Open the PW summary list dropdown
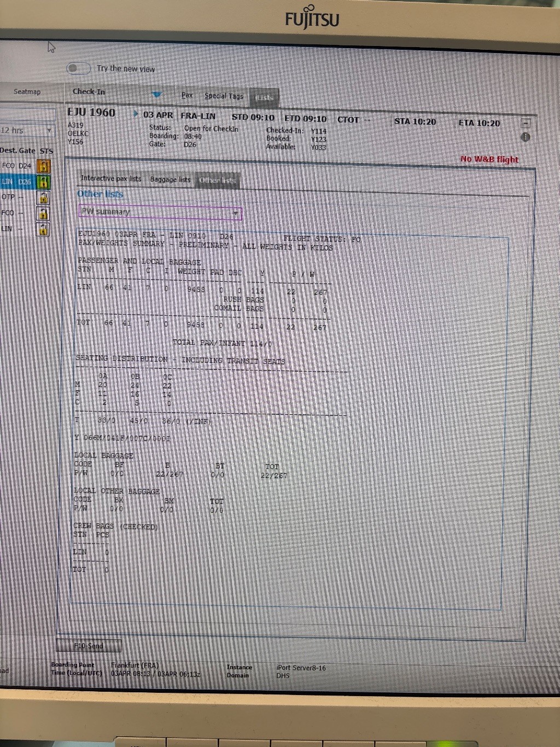The height and width of the screenshot is (747, 560). 236,213
